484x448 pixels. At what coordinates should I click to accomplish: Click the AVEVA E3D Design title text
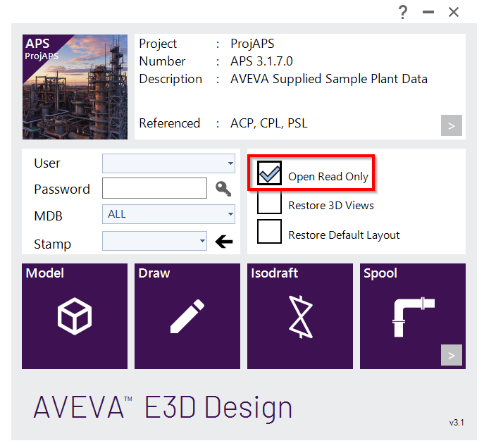[163, 408]
